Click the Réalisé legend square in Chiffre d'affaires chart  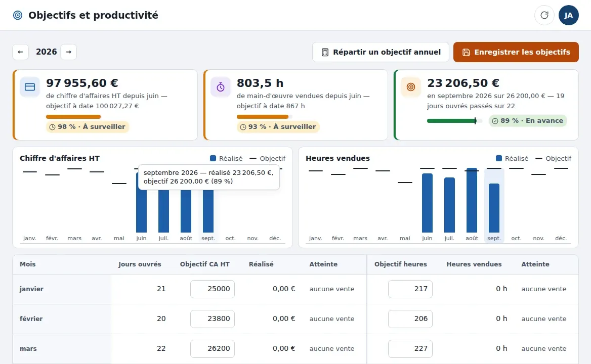(213, 158)
